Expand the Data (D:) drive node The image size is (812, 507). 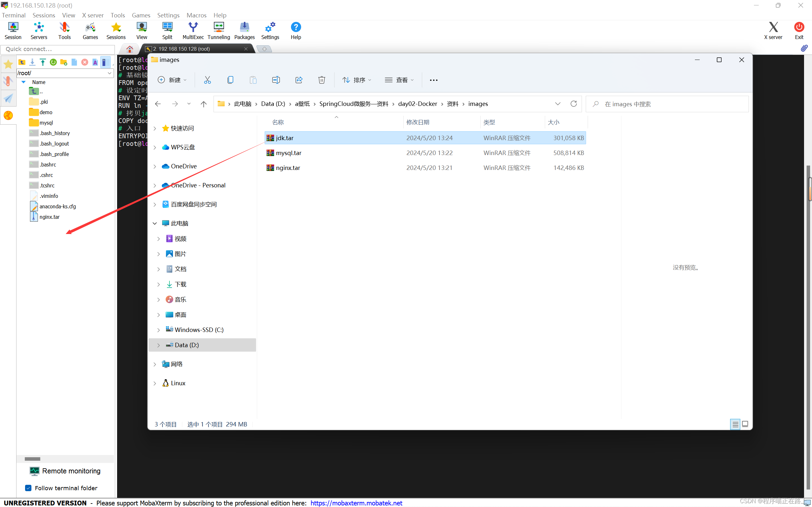click(x=158, y=345)
